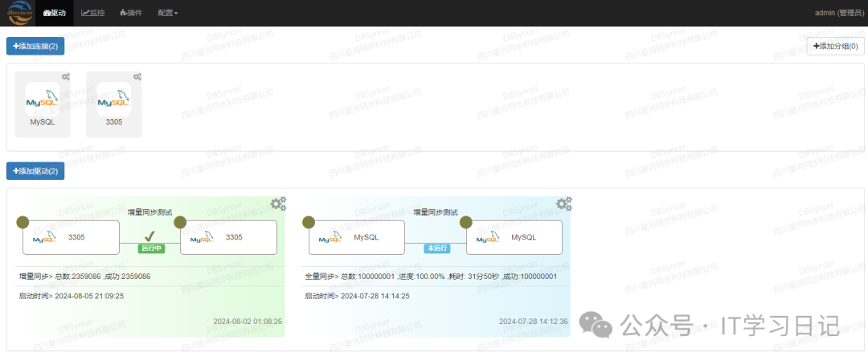
Task: Click the green checkmark on running driver
Action: click(149, 236)
